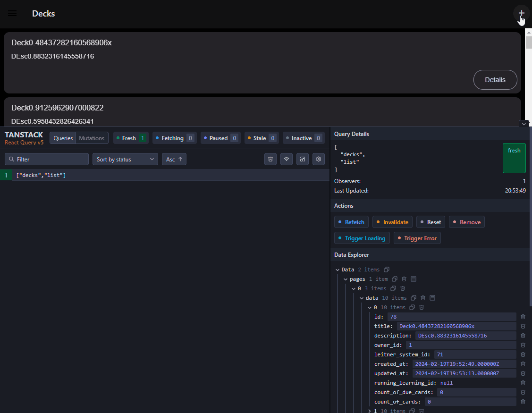Click the list icon next to pages
The width and height of the screenshot is (532, 413).
pyautogui.click(x=414, y=279)
